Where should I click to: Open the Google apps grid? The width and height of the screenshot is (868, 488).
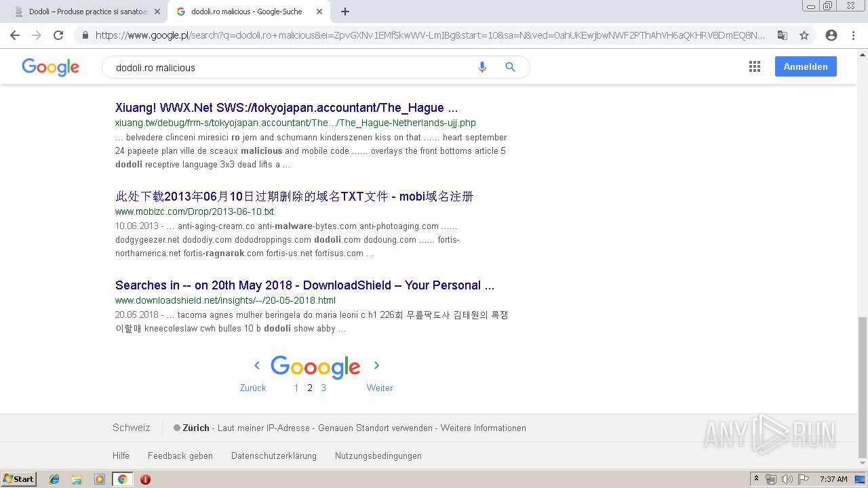754,66
